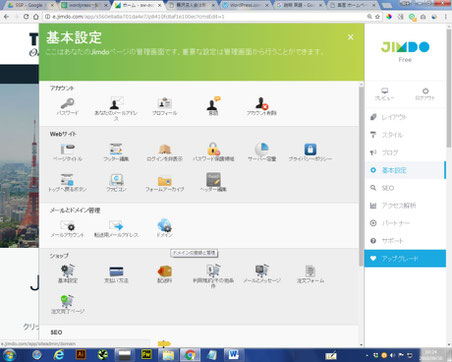Open the Chrome menu three-dots button
Viewport: 452px width, 362px height.
click(446, 16)
